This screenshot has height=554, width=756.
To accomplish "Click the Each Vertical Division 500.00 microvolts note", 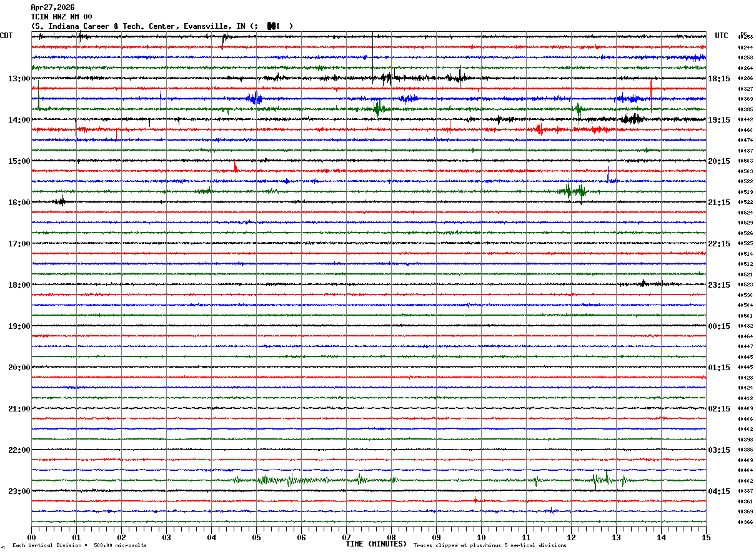I will tap(79, 546).
